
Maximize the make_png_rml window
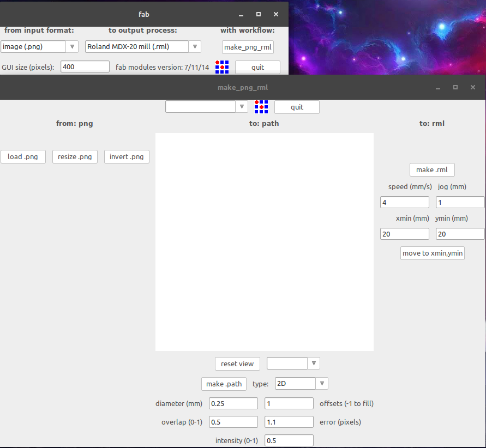pyautogui.click(x=455, y=87)
